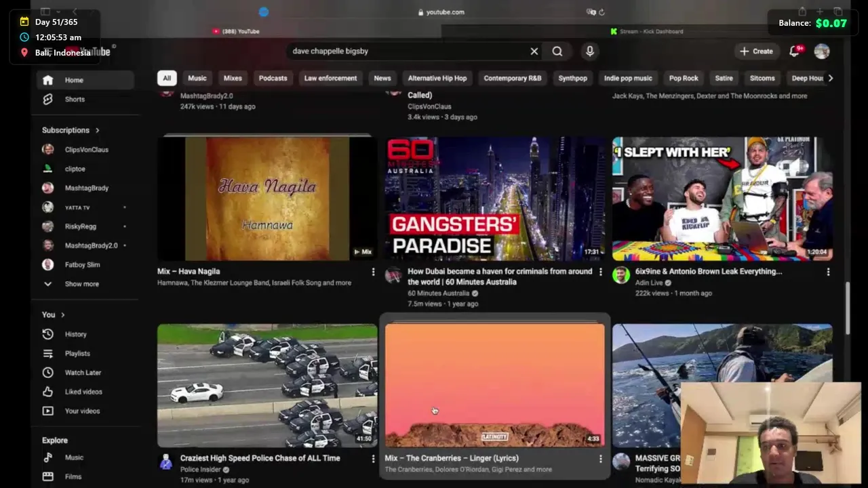
Task: Open the 6ix9ine Antonio Brown thumbnail
Action: (722, 199)
